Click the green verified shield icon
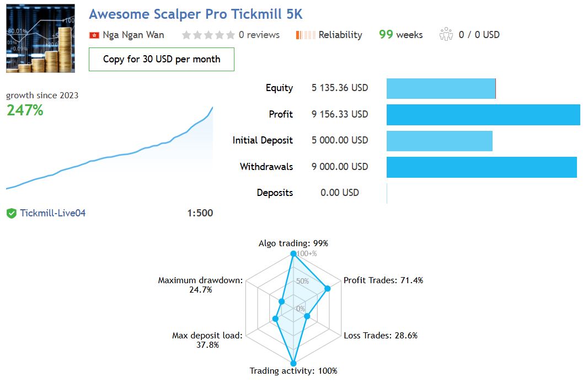588x382 pixels. (x=11, y=213)
